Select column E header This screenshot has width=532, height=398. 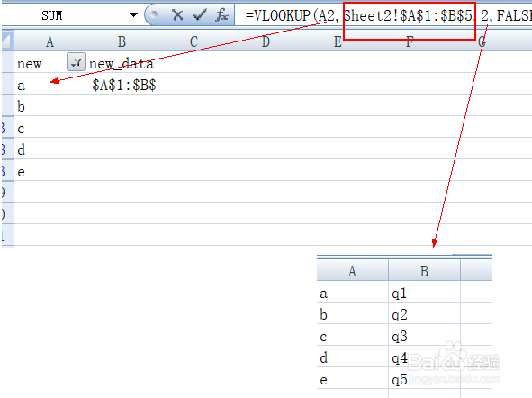click(x=338, y=41)
